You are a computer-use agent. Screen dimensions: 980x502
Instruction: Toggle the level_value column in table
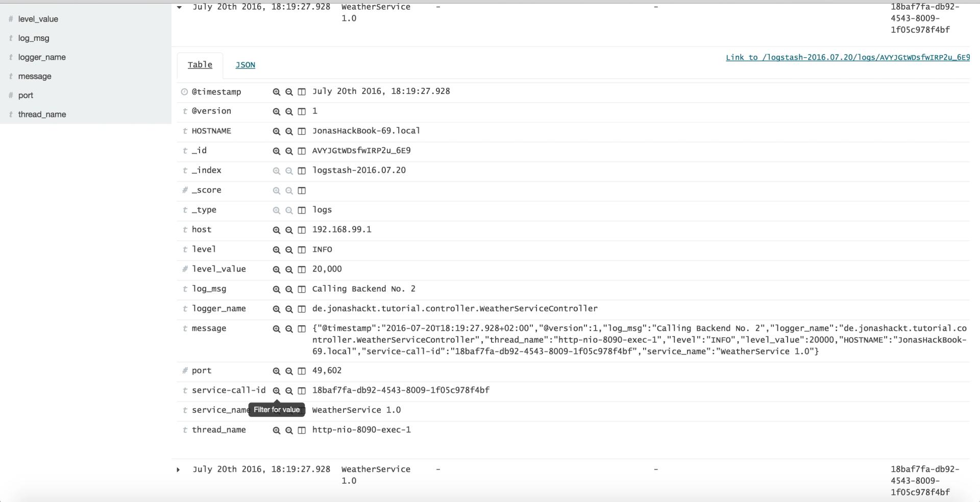(x=302, y=270)
